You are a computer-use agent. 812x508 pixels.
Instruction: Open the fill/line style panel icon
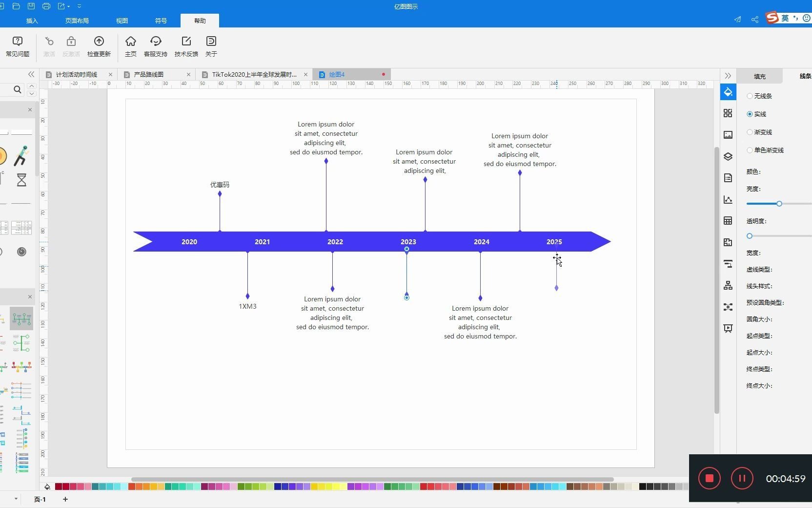pos(728,92)
